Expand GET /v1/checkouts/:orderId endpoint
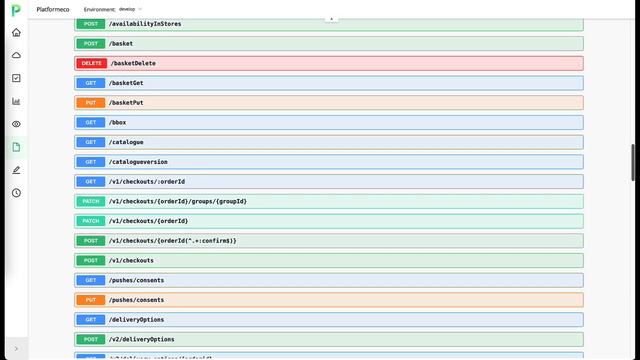This screenshot has height=360, width=640. (x=329, y=182)
